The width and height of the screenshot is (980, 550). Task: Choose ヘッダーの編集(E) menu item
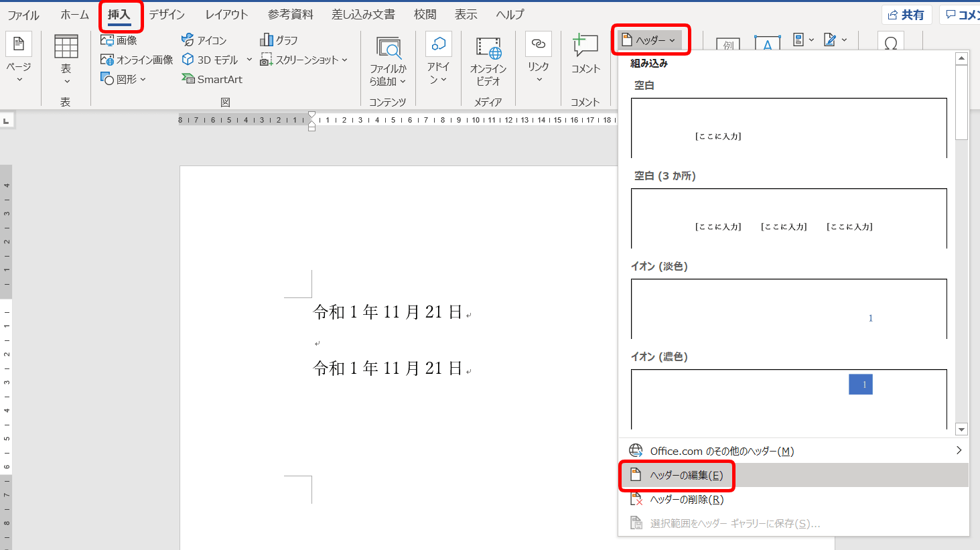(x=793, y=475)
